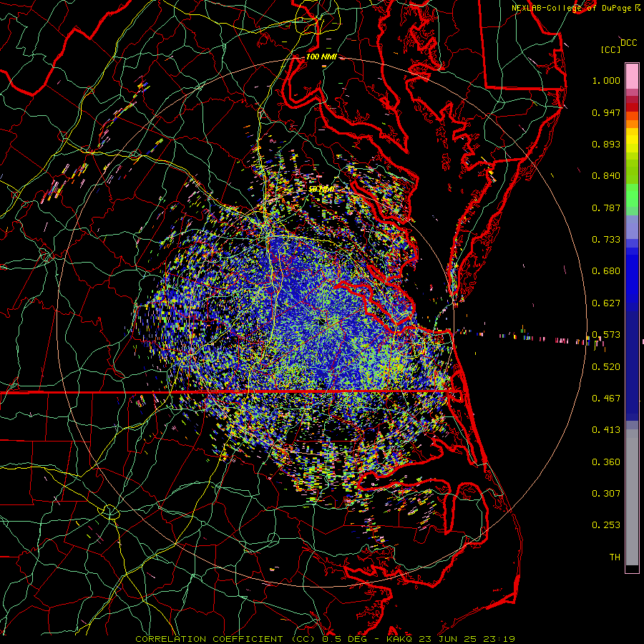Select the 0.787 value on the color scale
This screenshot has height=644, width=644.
[x=606, y=208]
